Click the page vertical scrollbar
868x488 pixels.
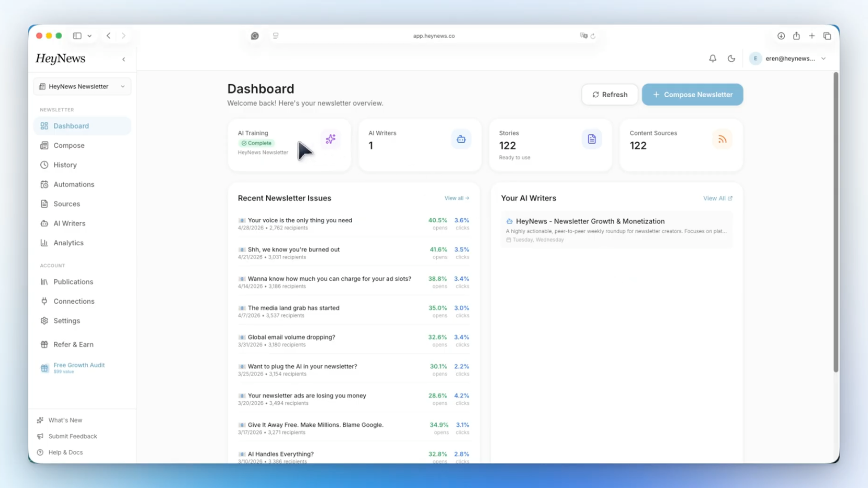(836, 222)
